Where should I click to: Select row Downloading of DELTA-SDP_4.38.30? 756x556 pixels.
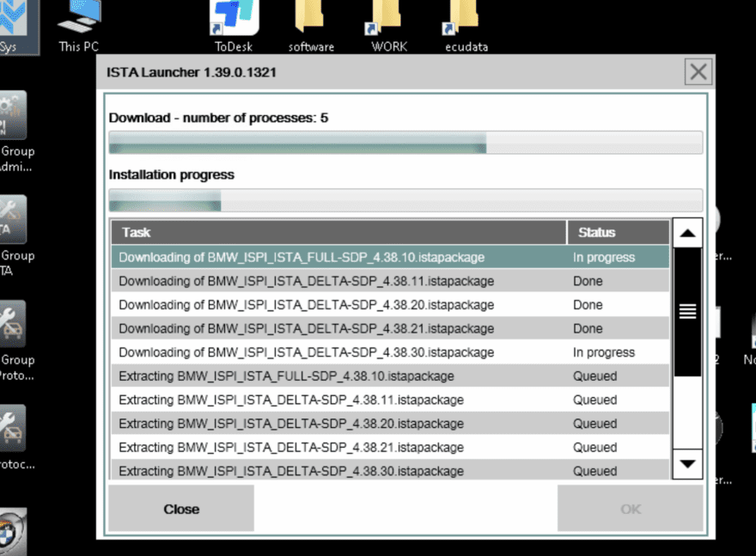click(391, 352)
